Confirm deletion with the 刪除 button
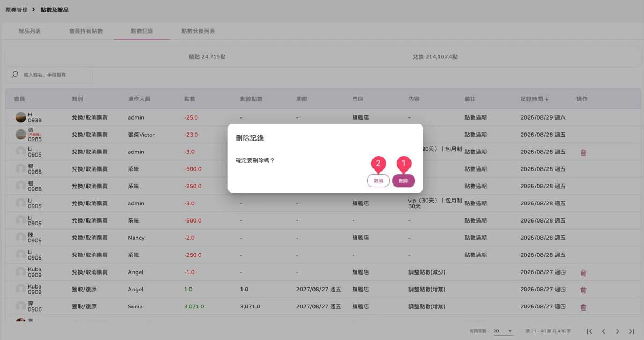Screen dimensions: 644x340 coord(404,181)
